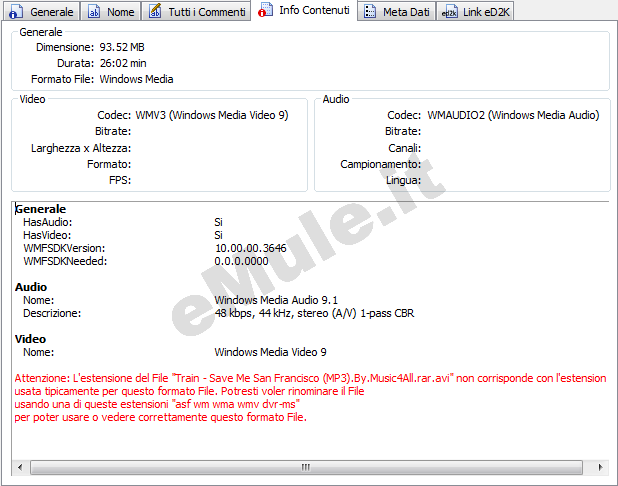The width and height of the screenshot is (618, 486).
Task: Click the HasVideo label in details
Action: tap(47, 235)
